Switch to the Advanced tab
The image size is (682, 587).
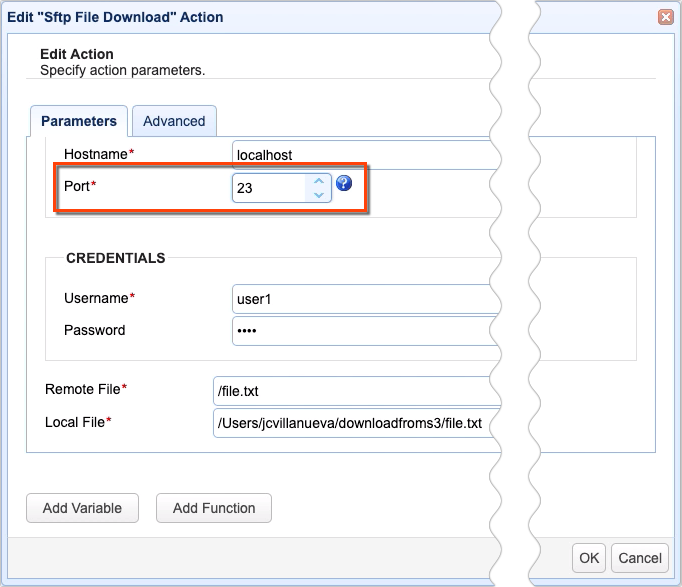point(174,121)
